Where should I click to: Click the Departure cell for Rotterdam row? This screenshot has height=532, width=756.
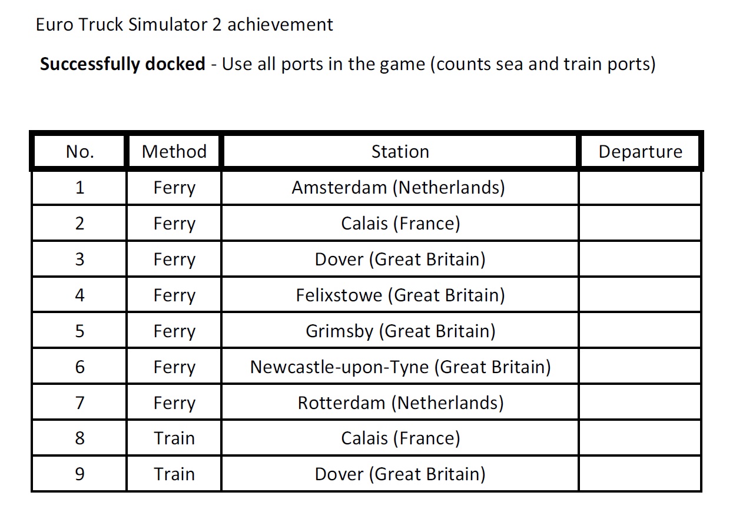pos(640,403)
